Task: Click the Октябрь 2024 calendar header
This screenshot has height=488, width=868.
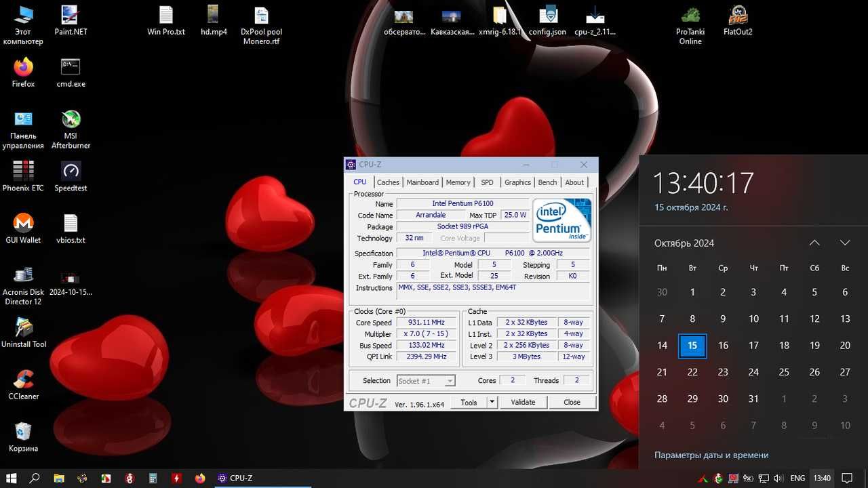Action: click(x=684, y=243)
